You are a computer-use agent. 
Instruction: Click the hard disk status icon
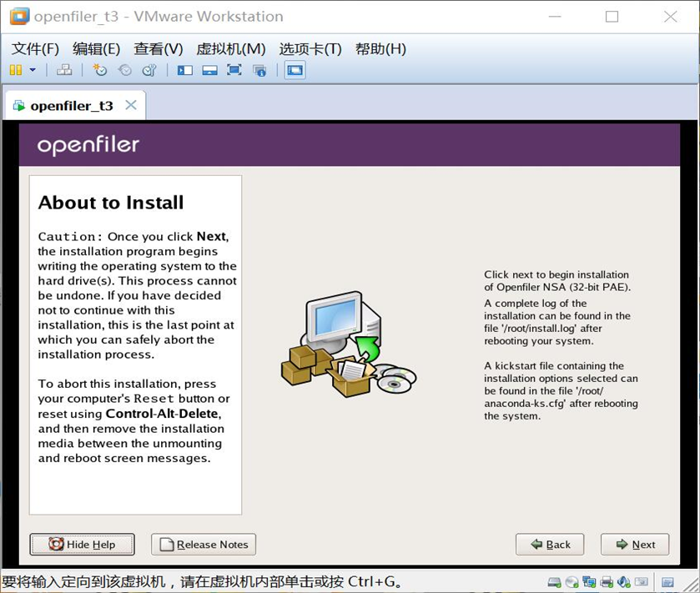tap(555, 582)
